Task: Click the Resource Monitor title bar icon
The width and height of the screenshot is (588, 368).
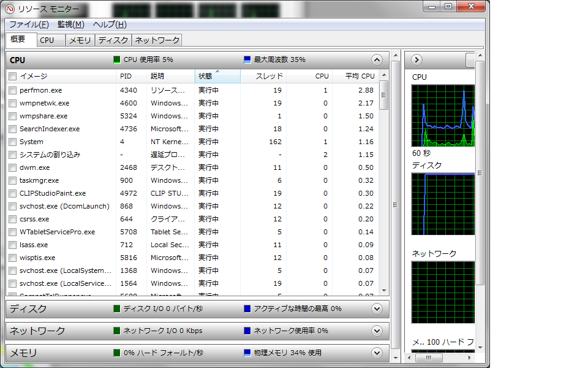Action: [x=10, y=9]
